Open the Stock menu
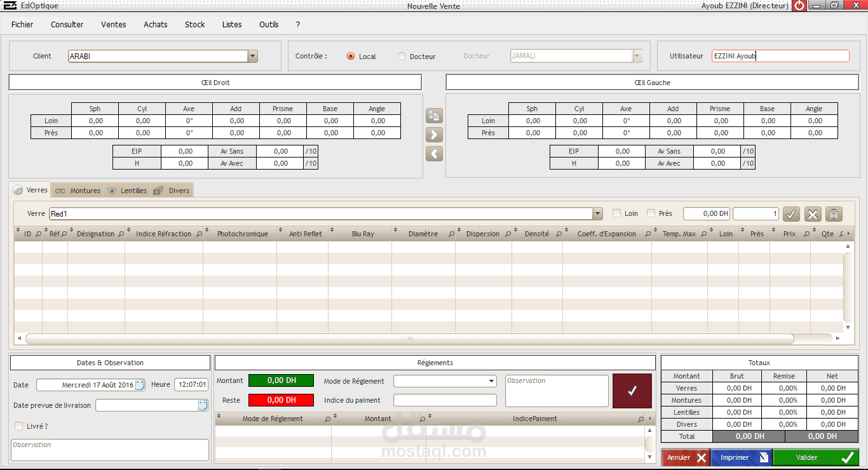This screenshot has width=868, height=470. 195,25
